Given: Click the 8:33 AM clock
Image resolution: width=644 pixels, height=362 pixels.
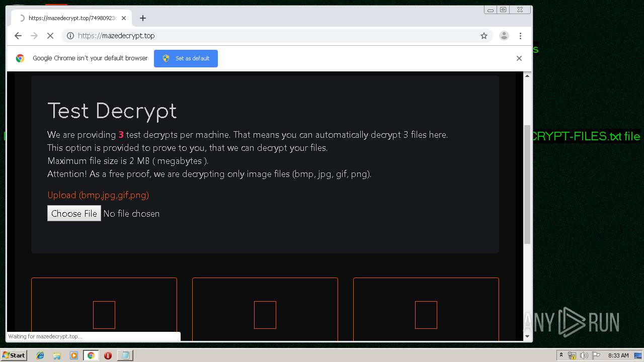Looking at the screenshot, I should tap(618, 355).
